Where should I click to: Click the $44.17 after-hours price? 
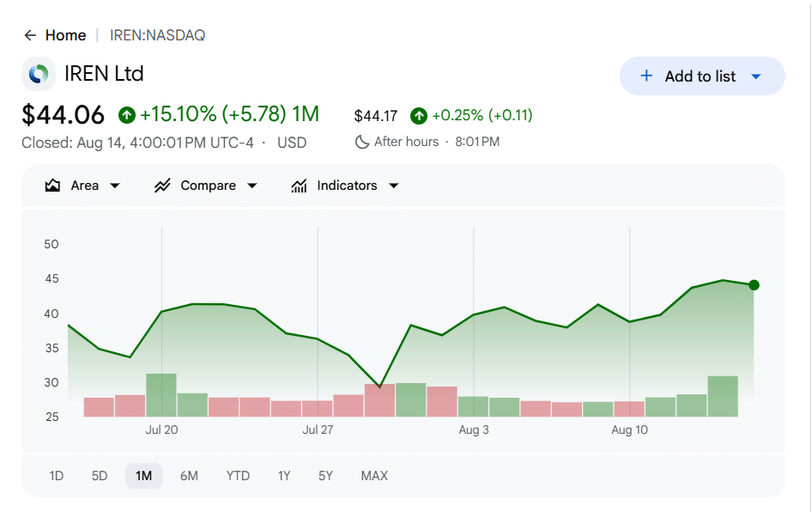[x=376, y=116]
